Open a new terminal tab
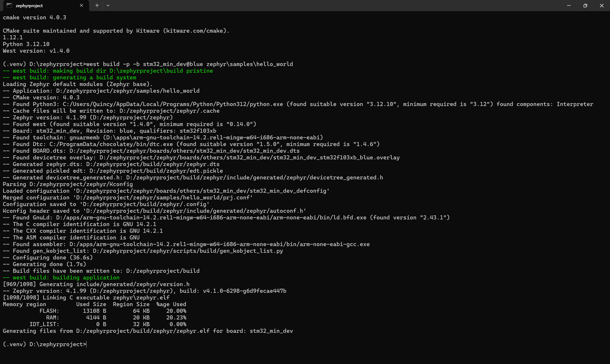Image resolution: width=610 pixels, height=364 pixels. pyautogui.click(x=97, y=5)
